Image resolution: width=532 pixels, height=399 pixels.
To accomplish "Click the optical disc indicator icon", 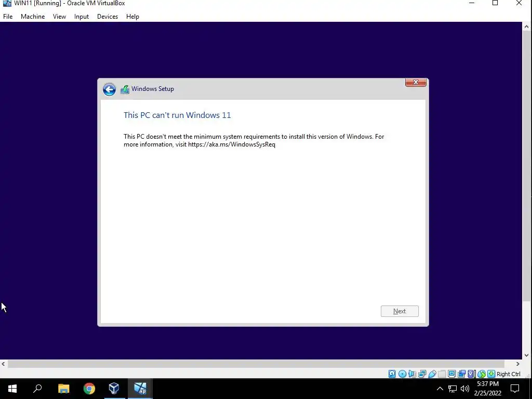I will (x=402, y=374).
